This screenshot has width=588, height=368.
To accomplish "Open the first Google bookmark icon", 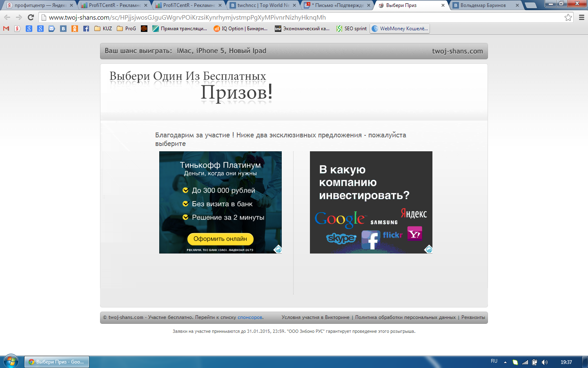I will point(29,29).
